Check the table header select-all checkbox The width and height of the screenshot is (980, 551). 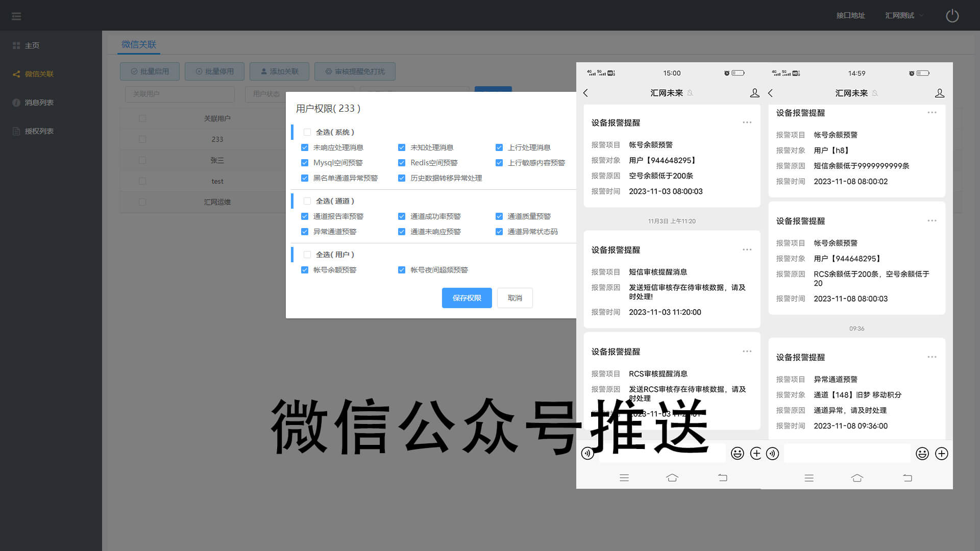click(142, 118)
